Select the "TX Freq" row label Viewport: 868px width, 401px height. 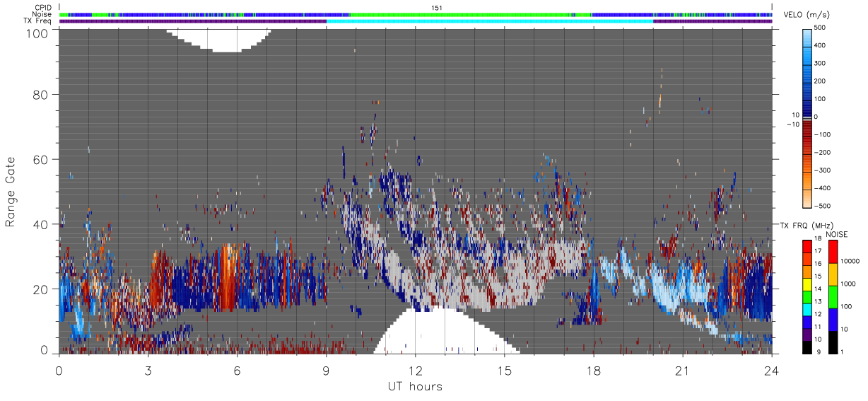38,21
